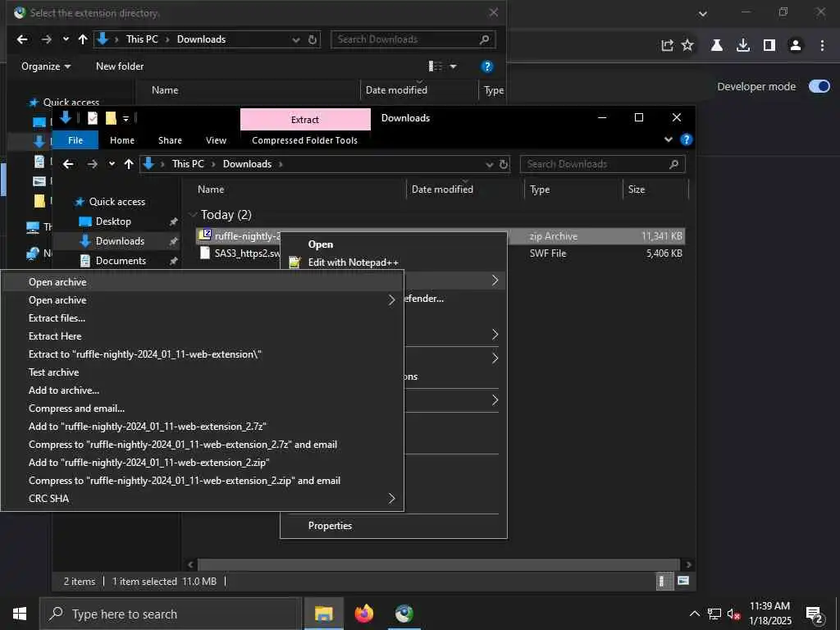Open the File tab in Explorer
840x630 pixels.
click(75, 140)
